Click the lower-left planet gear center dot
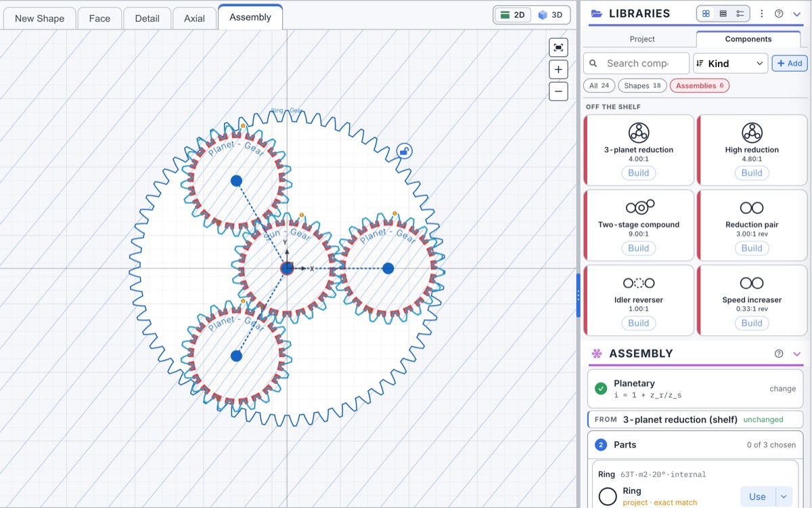This screenshot has width=812, height=508. click(236, 356)
